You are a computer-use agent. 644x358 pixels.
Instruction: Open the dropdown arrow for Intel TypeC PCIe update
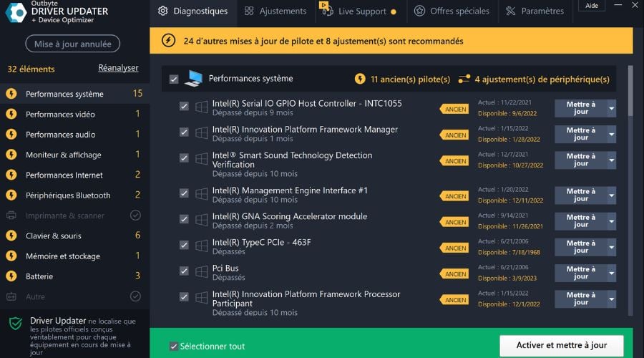(612, 247)
